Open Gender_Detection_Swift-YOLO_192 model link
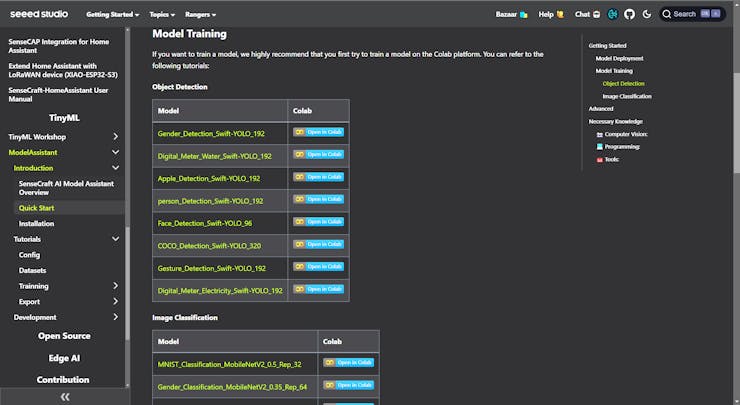 coord(211,134)
